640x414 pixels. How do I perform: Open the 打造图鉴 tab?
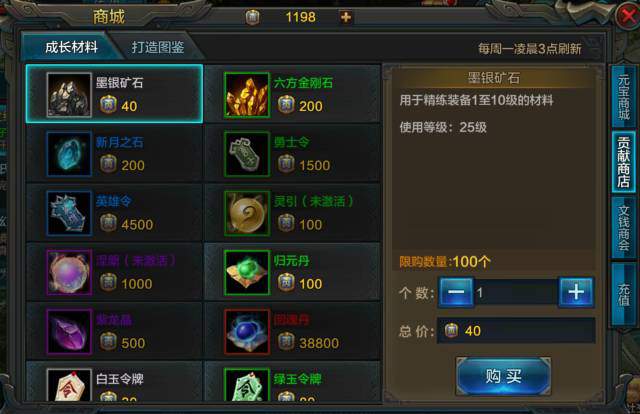(158, 47)
